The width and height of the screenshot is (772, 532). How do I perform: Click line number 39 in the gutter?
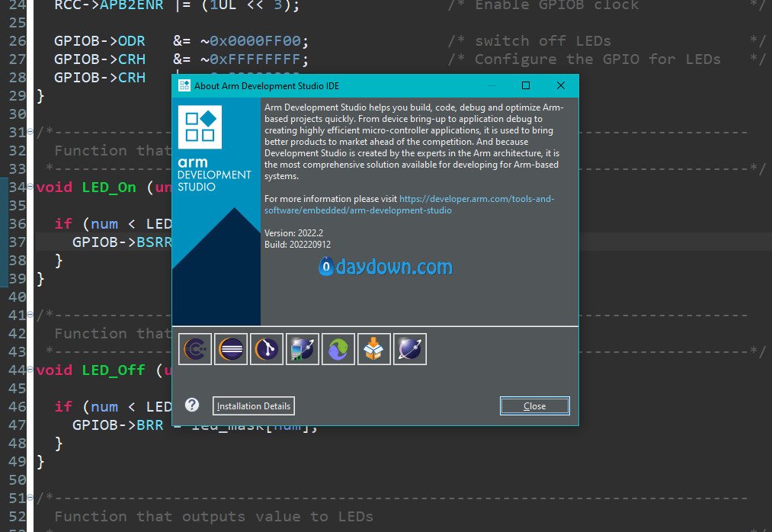(x=18, y=278)
